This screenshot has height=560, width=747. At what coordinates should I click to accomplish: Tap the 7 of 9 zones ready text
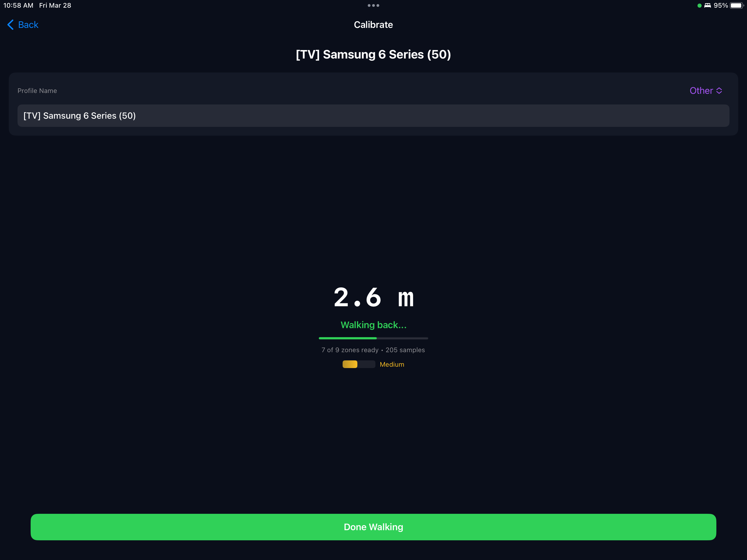[350, 350]
